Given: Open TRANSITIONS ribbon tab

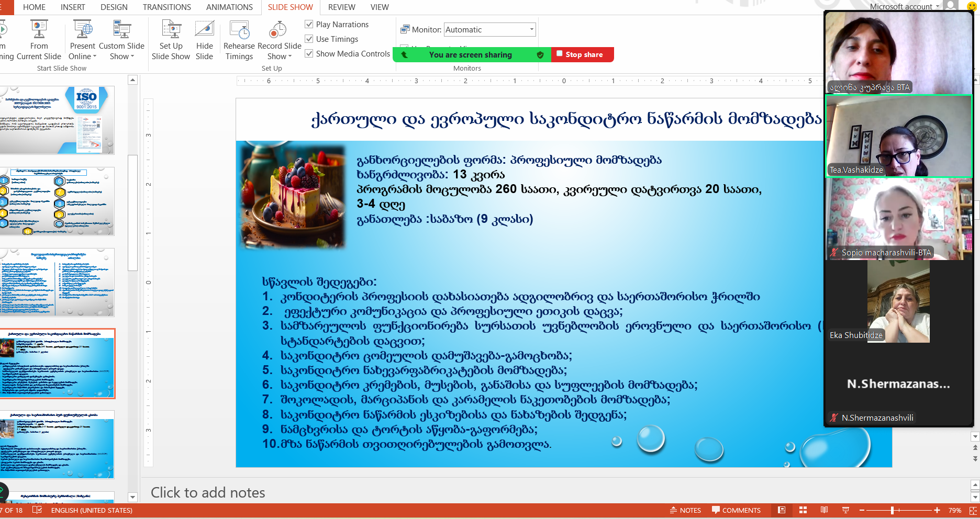Looking at the screenshot, I should pyautogui.click(x=167, y=7).
